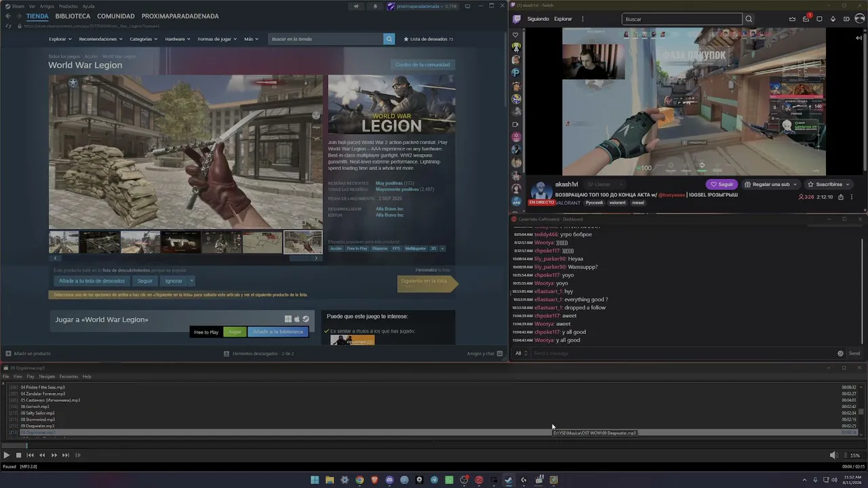Collapse Twitch chat panel arrow
Viewport: 868px width, 488px height.
pyautogui.click(x=859, y=38)
